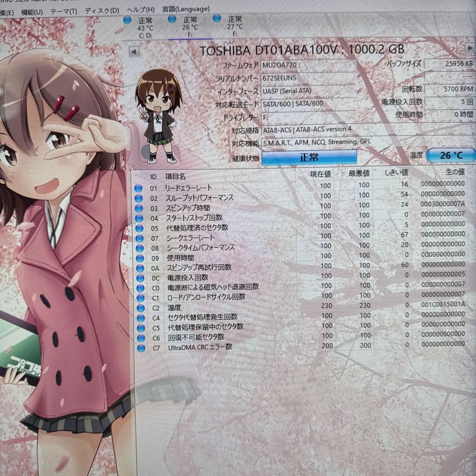
Task: Select the 26 °C F: drive tab
Action: [190, 27]
